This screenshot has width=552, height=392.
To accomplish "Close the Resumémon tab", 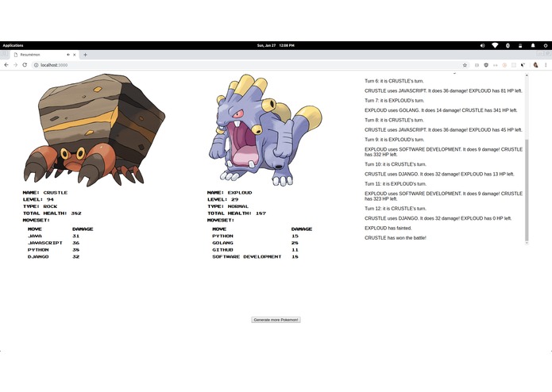I will click(75, 55).
